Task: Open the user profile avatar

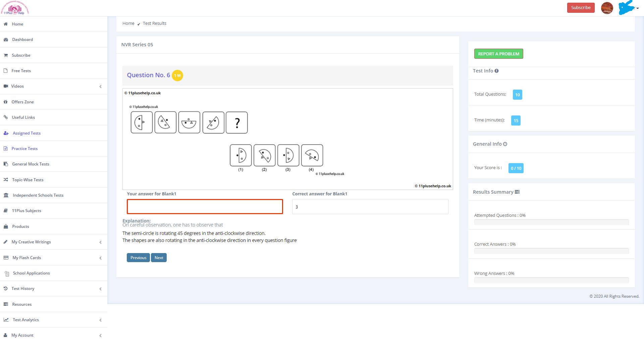Action: click(x=607, y=8)
